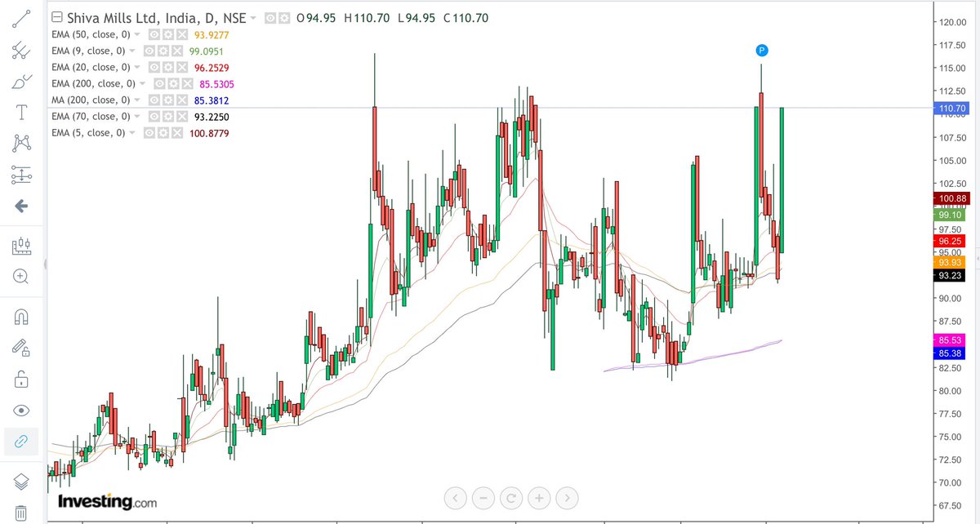Toggle Magnet mode icon
This screenshot has height=524, width=980.
tap(22, 317)
